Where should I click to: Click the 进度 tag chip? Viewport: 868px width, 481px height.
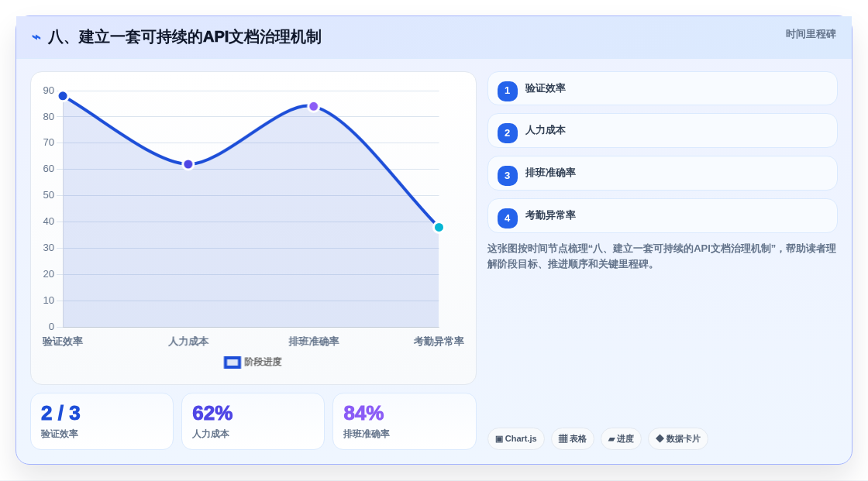pos(621,439)
